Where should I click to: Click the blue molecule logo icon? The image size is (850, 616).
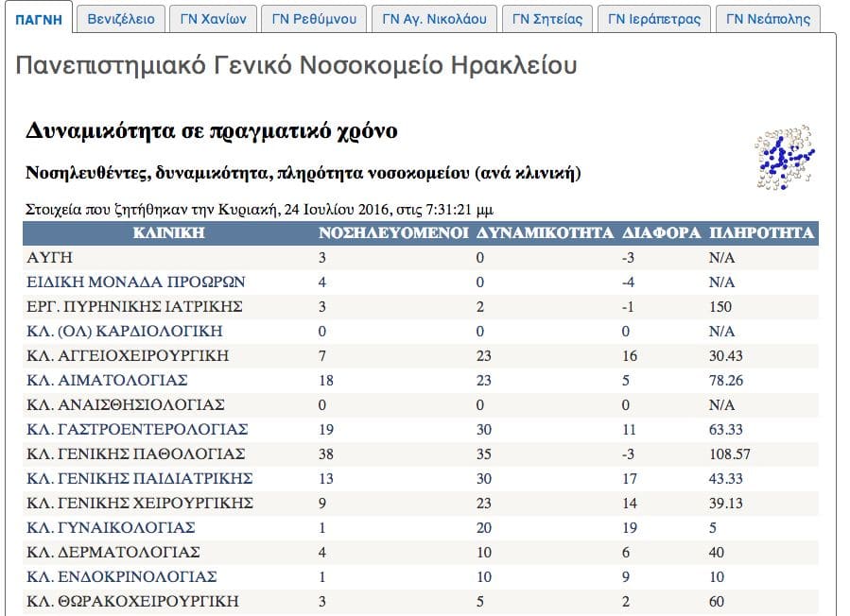point(784,154)
